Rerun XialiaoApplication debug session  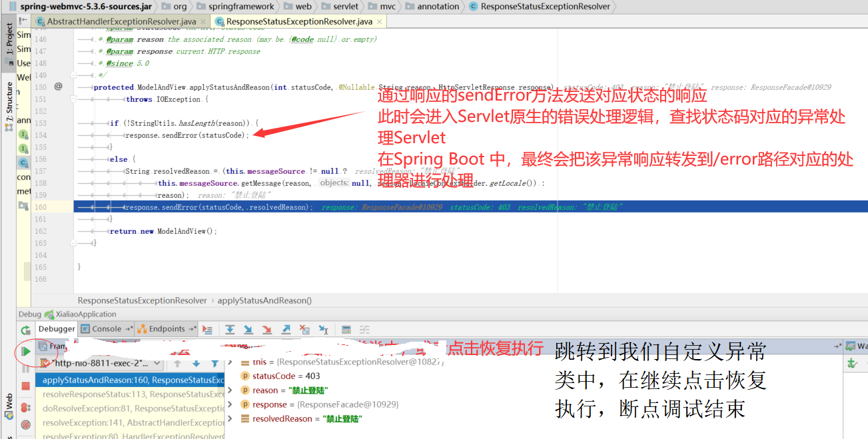coord(25,330)
